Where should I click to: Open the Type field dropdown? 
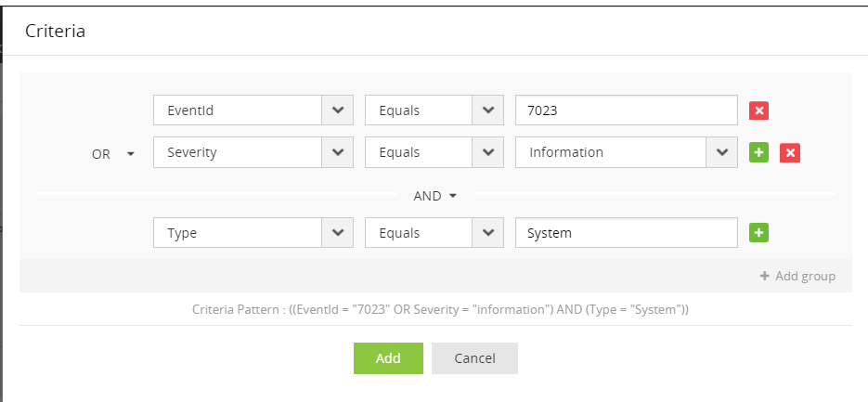point(337,233)
